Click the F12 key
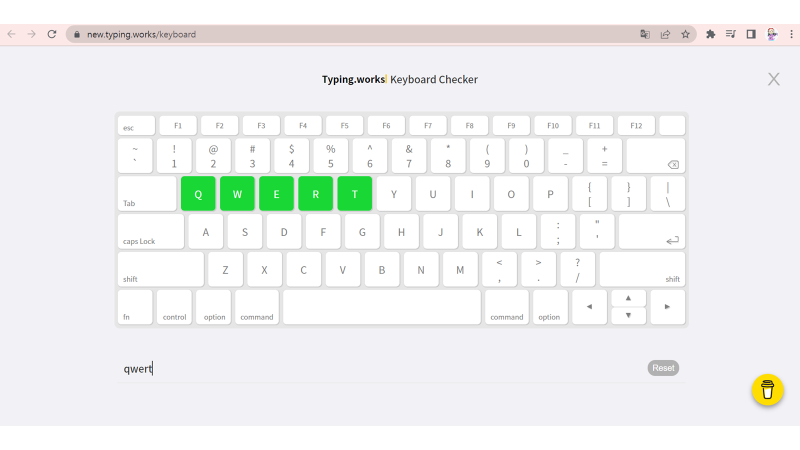 click(636, 126)
